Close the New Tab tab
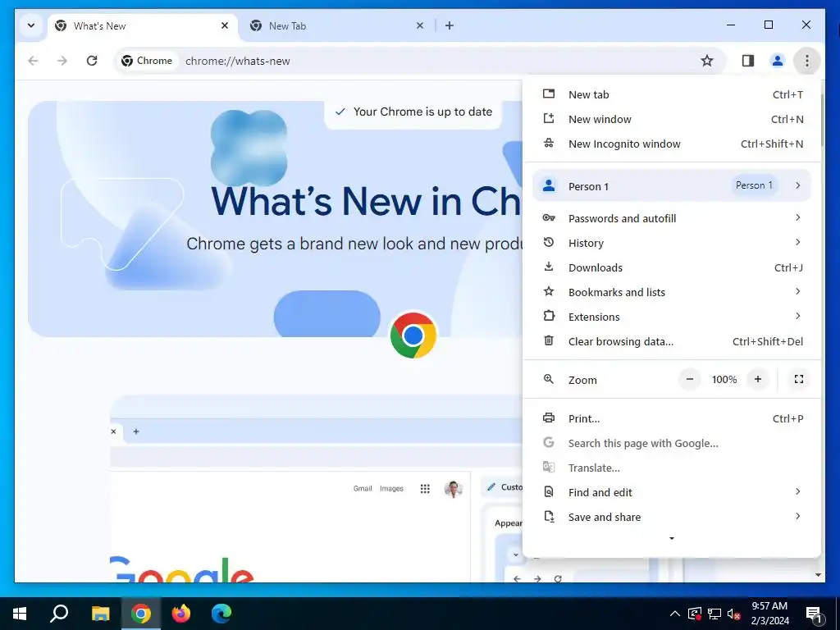840x630 pixels. 420,25
